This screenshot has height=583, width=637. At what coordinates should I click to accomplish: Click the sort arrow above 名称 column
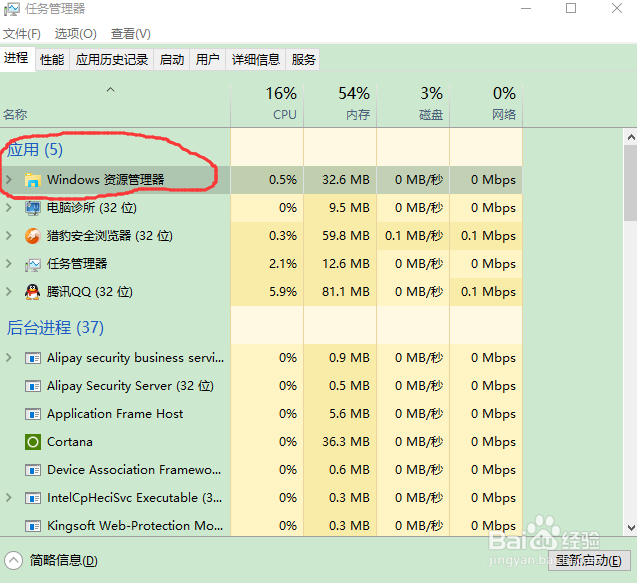tap(110, 89)
